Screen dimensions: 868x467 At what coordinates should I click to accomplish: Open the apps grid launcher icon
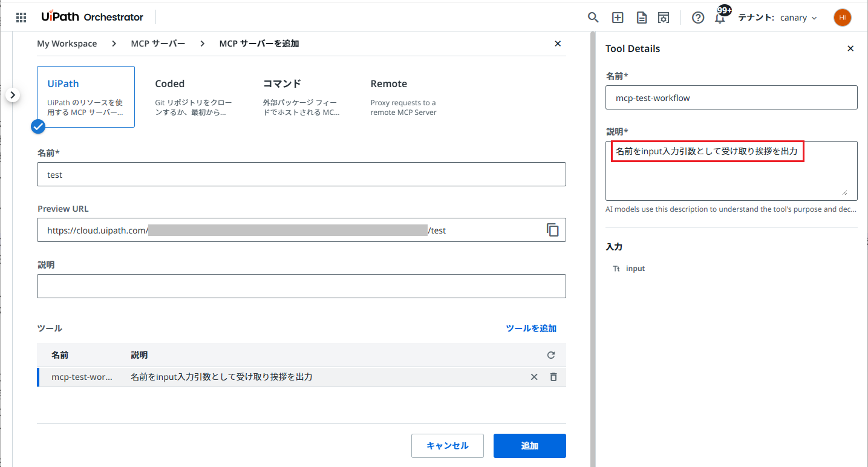[21, 18]
